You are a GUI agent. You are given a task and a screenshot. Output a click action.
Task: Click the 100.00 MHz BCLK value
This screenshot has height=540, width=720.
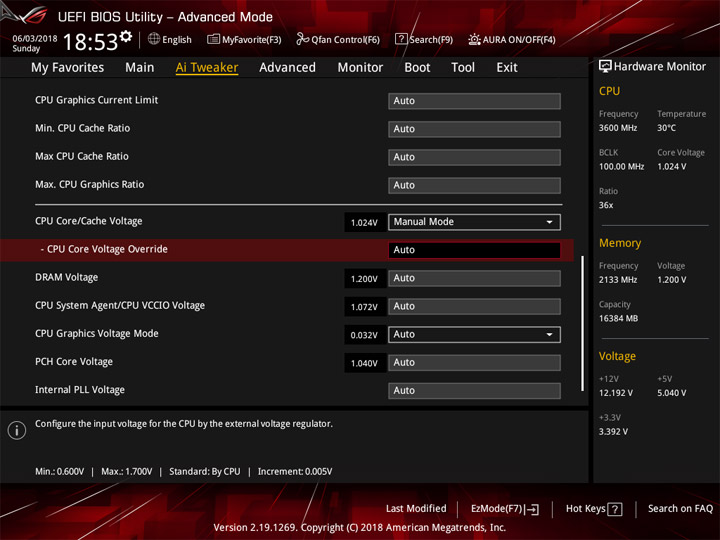(x=621, y=166)
